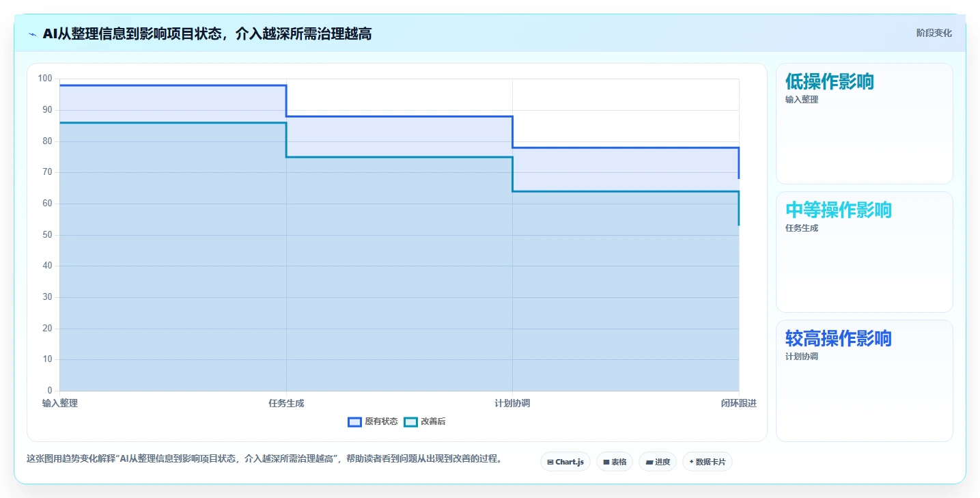Viewport: 980px width, 498px height.
Task: Click the 0 y-axis tick label
Action: click(50, 390)
